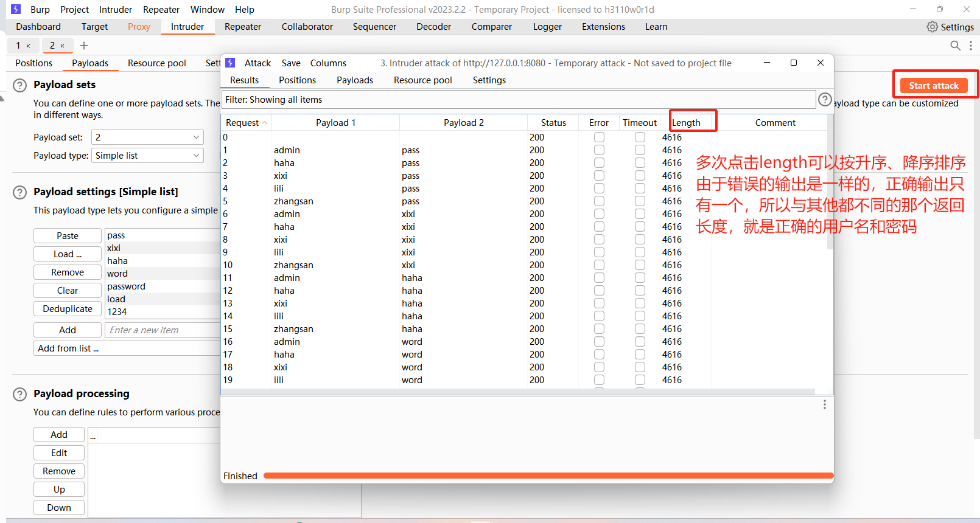The width and height of the screenshot is (980, 523).
Task: Click the results table horizontal scrollbar
Action: (518, 392)
